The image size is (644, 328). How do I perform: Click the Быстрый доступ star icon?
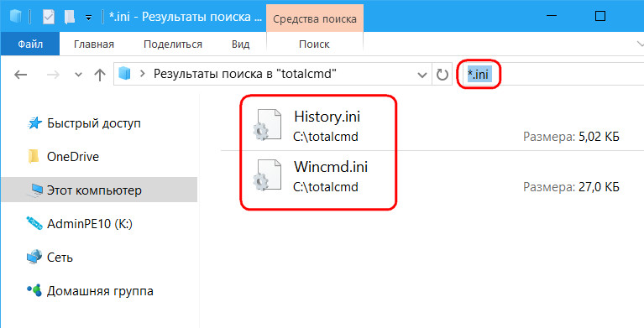tap(34, 122)
